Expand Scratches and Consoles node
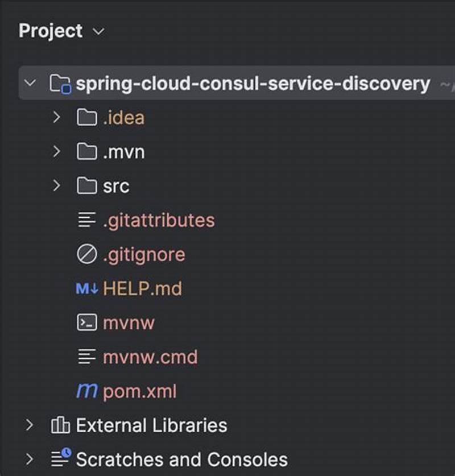 coord(30,459)
